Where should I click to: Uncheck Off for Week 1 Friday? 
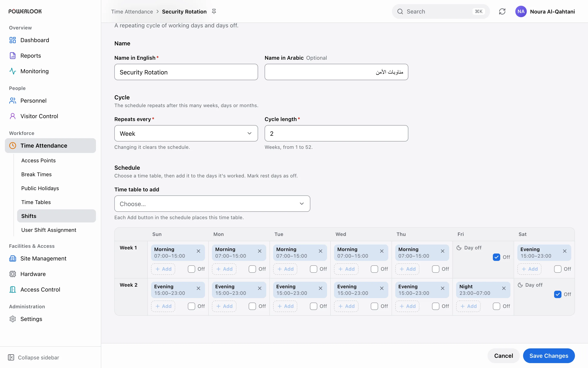pyautogui.click(x=496, y=257)
